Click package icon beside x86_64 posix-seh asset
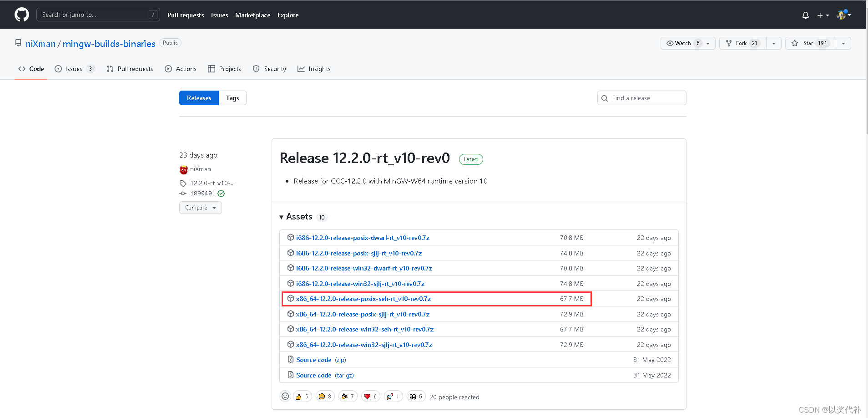 [x=291, y=298]
